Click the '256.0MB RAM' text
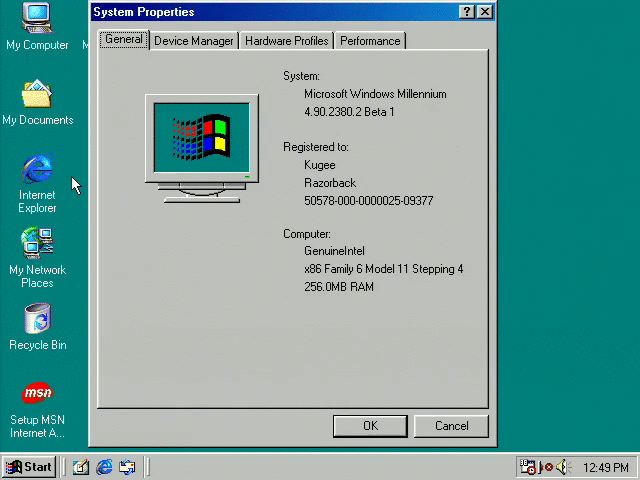 pyautogui.click(x=339, y=287)
